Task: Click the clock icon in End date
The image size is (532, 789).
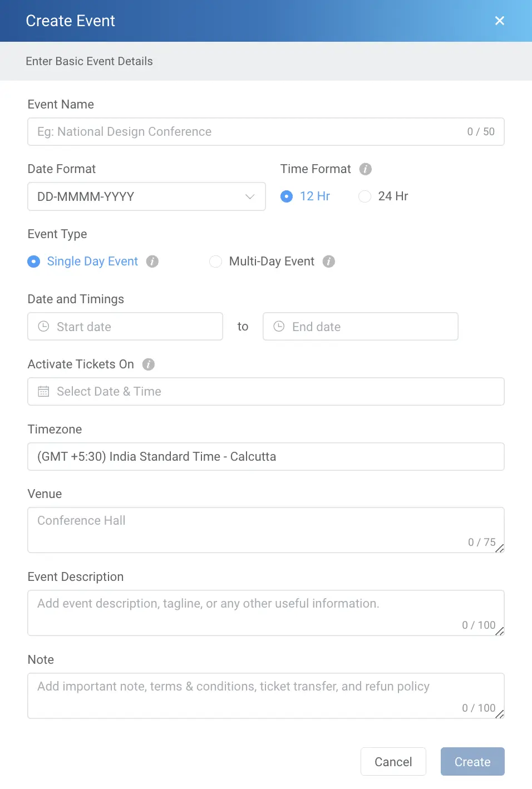Action: (x=278, y=327)
